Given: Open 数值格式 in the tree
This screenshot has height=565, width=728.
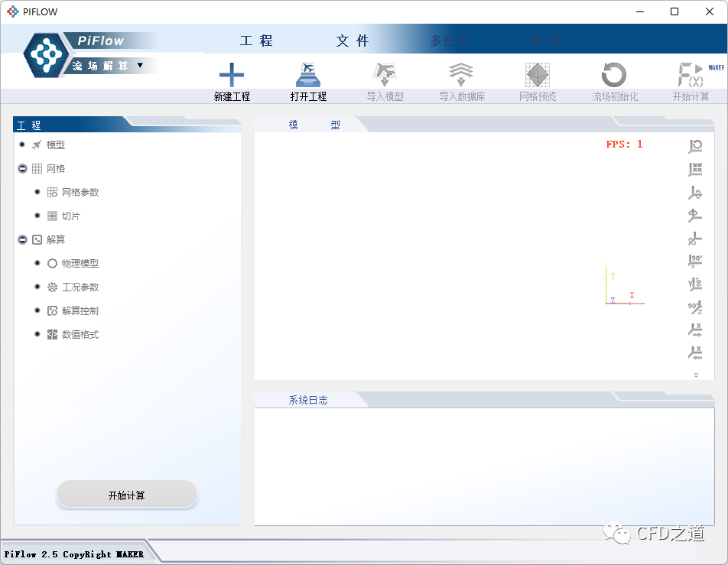Looking at the screenshot, I should click(x=80, y=334).
